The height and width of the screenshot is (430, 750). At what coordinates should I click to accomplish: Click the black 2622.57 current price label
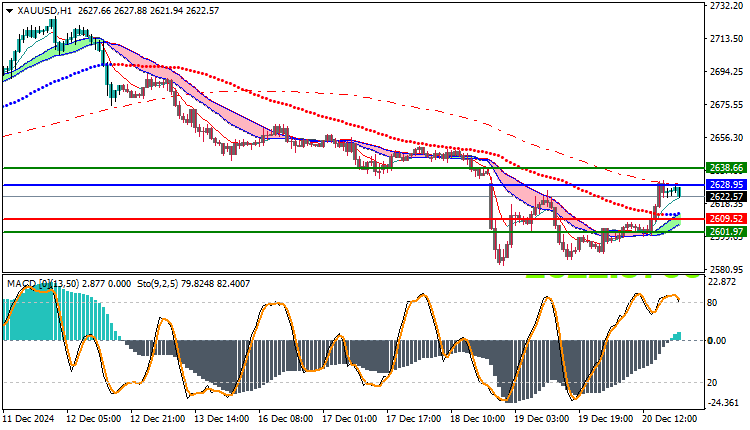click(726, 197)
